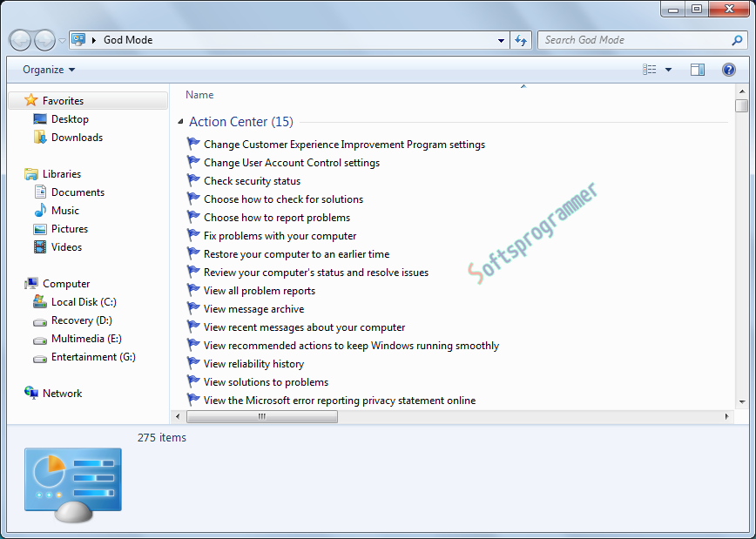Viewport: 756px width, 539px height.
Task: Open the change-view dropdown arrow
Action: click(667, 69)
